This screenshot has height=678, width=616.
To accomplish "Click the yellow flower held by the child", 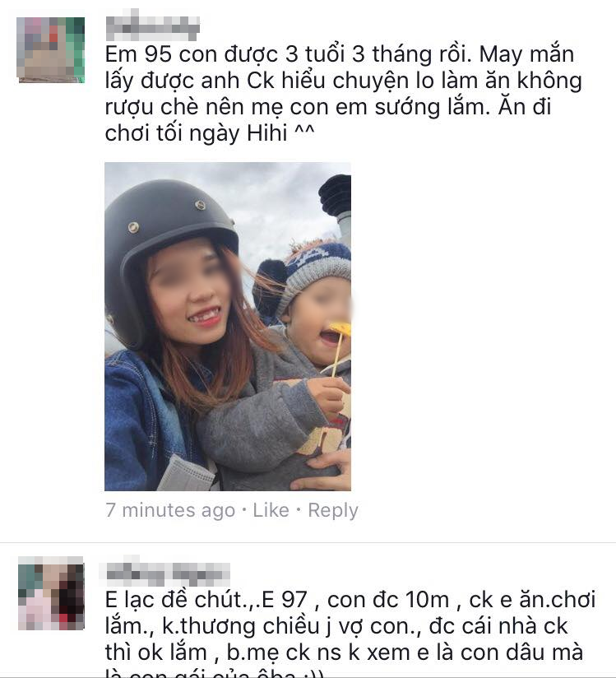I will (341, 329).
